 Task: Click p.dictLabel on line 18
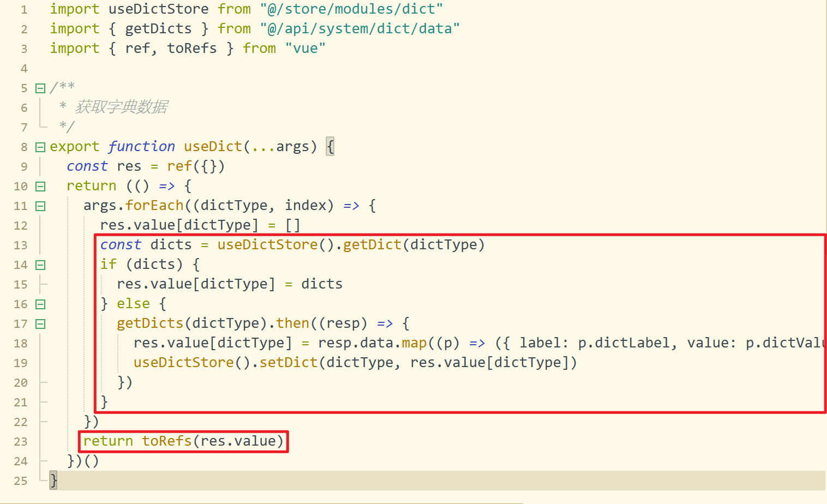coord(624,343)
